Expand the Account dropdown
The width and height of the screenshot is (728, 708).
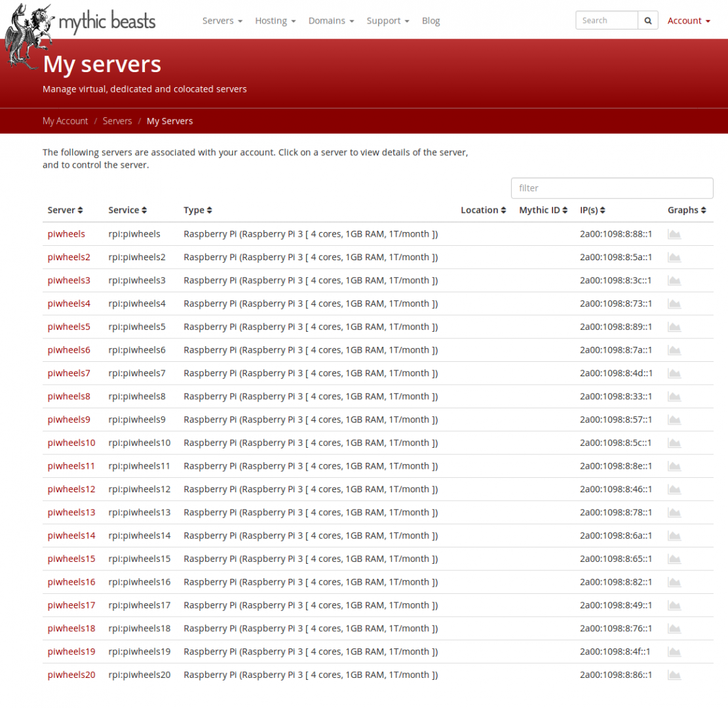click(689, 20)
